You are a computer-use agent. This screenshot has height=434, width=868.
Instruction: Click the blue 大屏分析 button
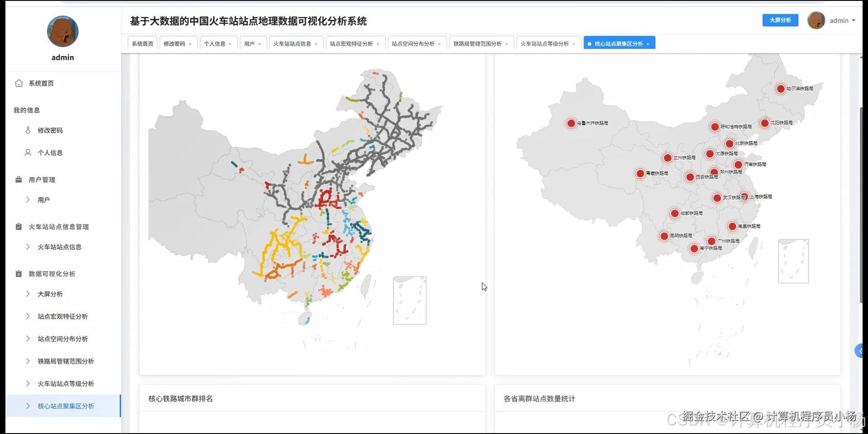[x=780, y=20]
